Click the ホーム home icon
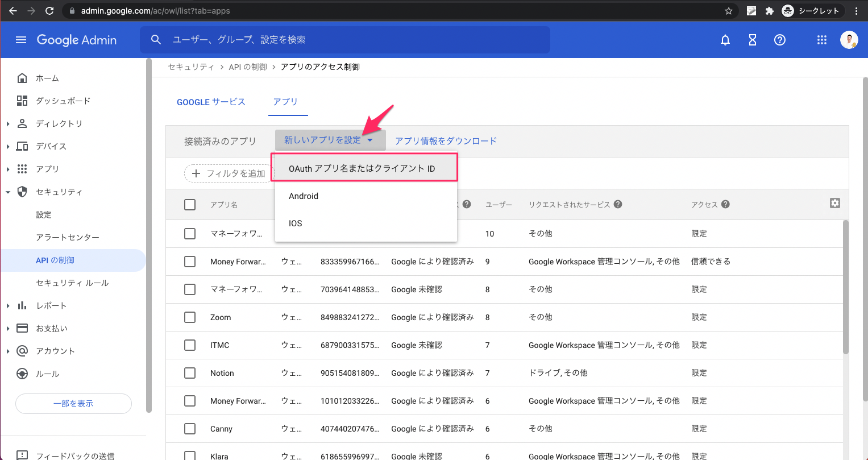This screenshot has height=460, width=868. click(x=22, y=78)
